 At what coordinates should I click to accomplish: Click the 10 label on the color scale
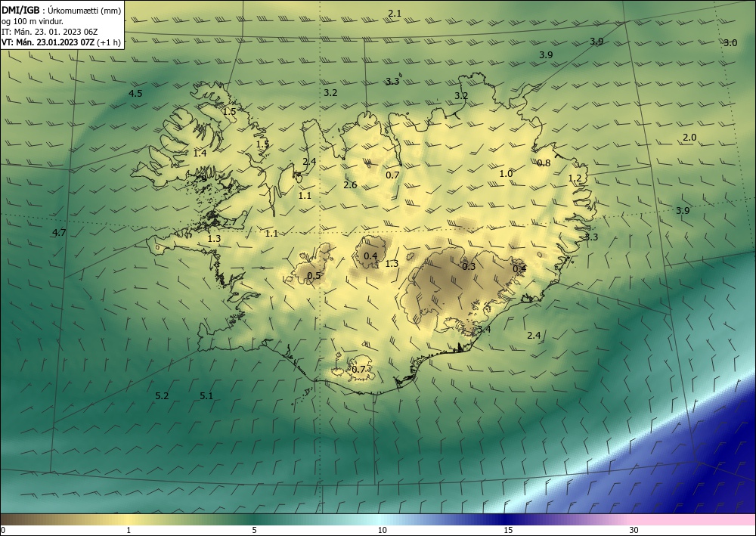(382, 530)
